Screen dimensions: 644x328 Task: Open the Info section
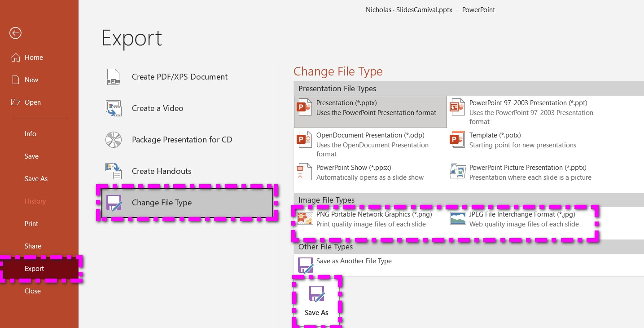tap(31, 133)
